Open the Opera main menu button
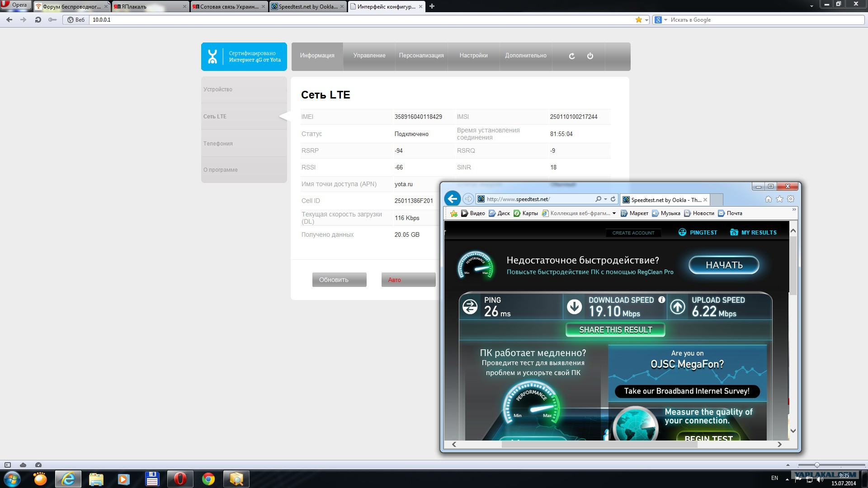868x488 pixels. tap(16, 5)
